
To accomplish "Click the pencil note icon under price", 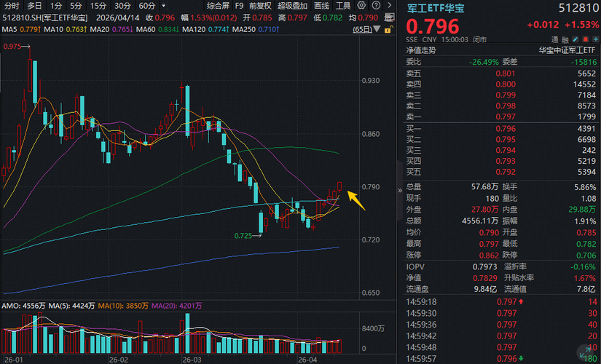I will coord(576,39).
